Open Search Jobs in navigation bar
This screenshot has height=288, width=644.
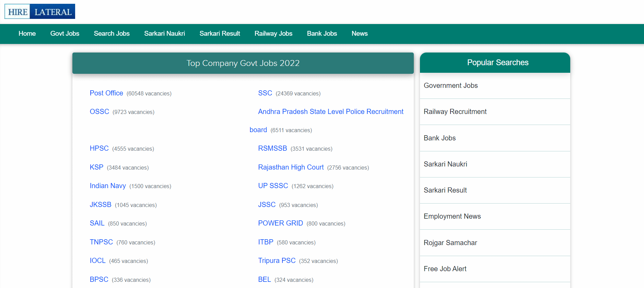(112, 34)
